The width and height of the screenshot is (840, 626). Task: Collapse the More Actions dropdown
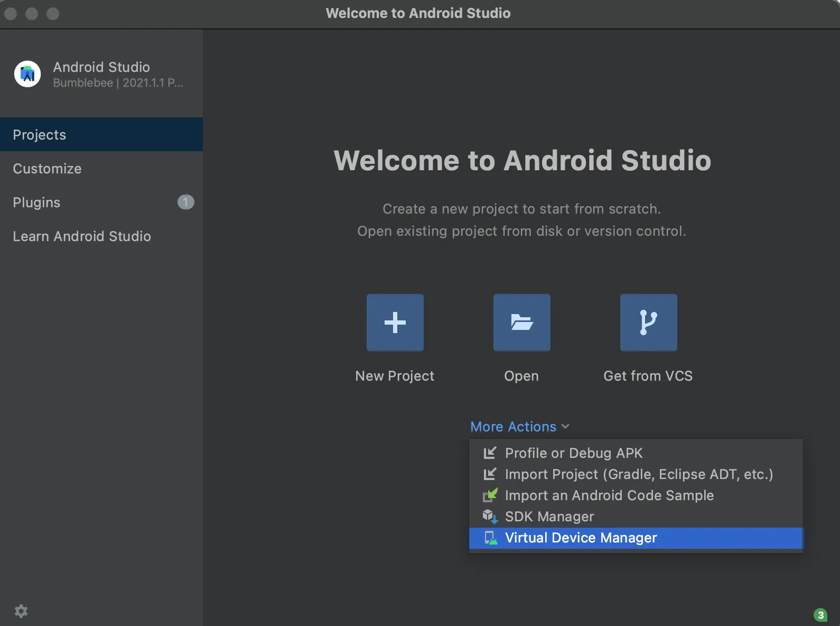tap(513, 427)
